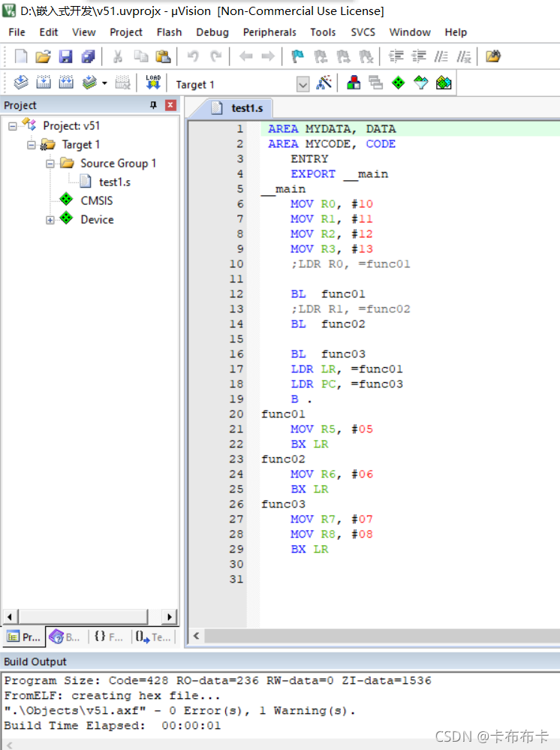Open the SVCS menu
This screenshot has width=560, height=750.
coord(363,32)
